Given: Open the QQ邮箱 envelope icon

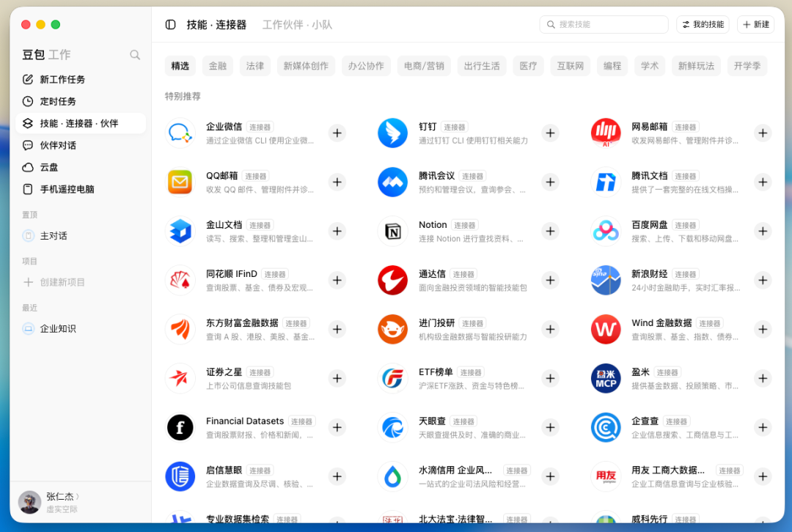Looking at the screenshot, I should pyautogui.click(x=180, y=182).
